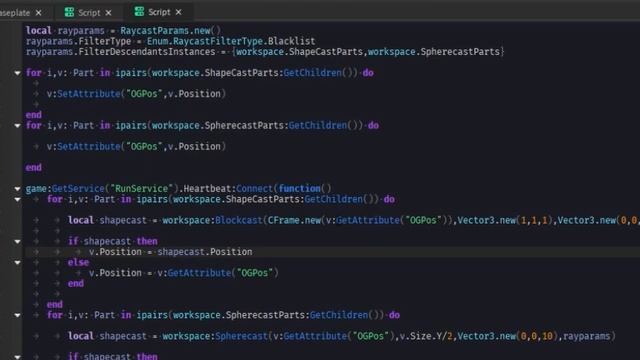Click 'FilterDescendantsInstances' in line three
Viewport: 640px width, 360px height.
pos(147,52)
